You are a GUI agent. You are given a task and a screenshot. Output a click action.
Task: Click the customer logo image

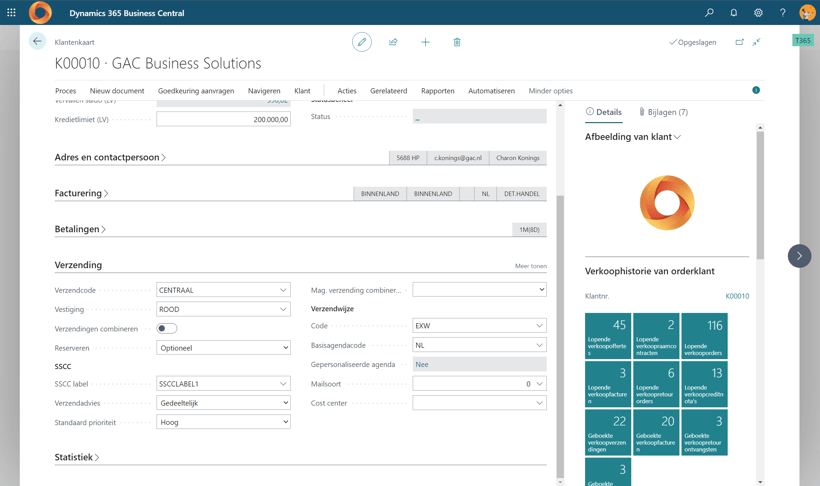tap(667, 202)
